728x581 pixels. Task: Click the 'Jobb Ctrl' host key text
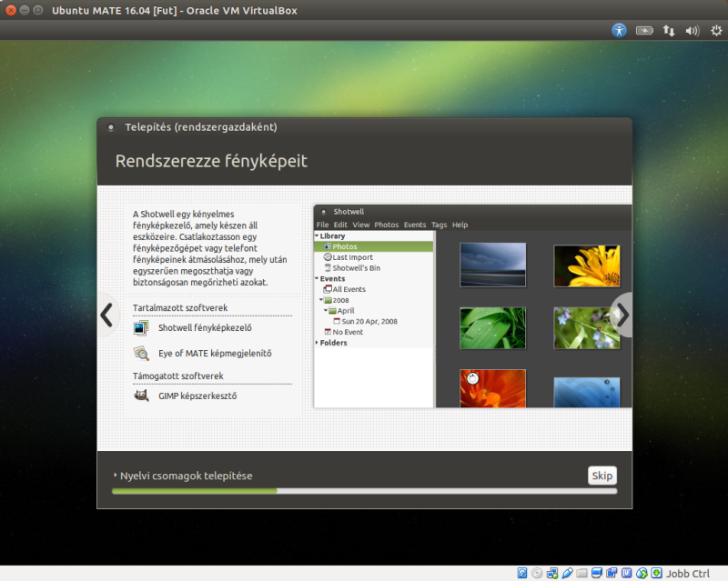688,574
